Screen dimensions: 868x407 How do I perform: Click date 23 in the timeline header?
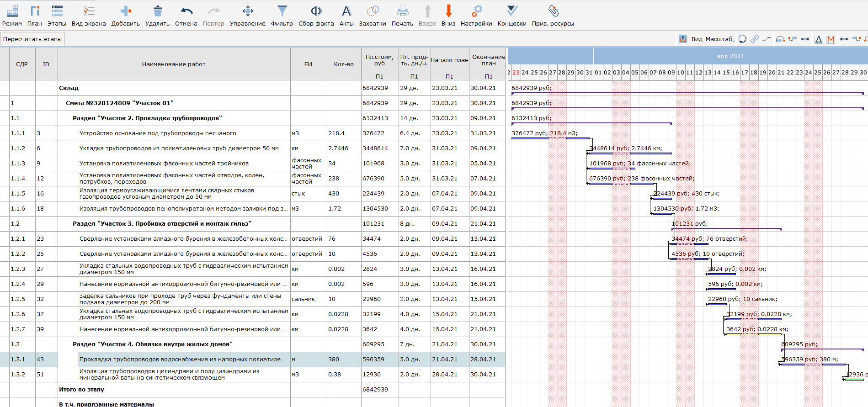(x=516, y=73)
